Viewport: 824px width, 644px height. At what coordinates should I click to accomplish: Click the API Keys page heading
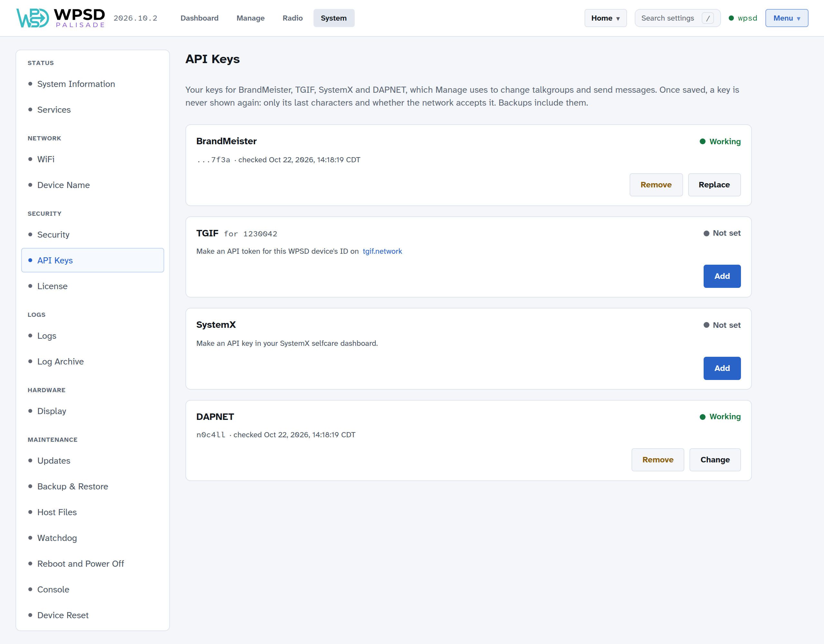click(212, 59)
